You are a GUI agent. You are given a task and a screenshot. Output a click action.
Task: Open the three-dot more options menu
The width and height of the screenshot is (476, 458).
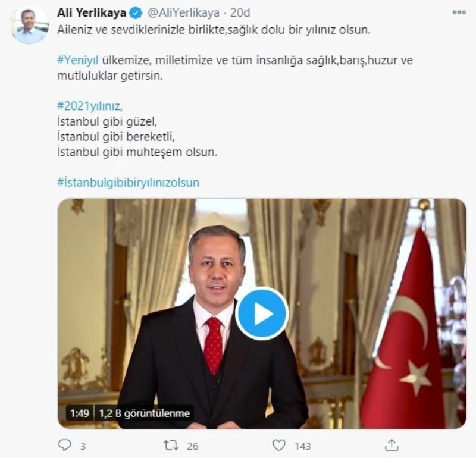[x=459, y=12]
